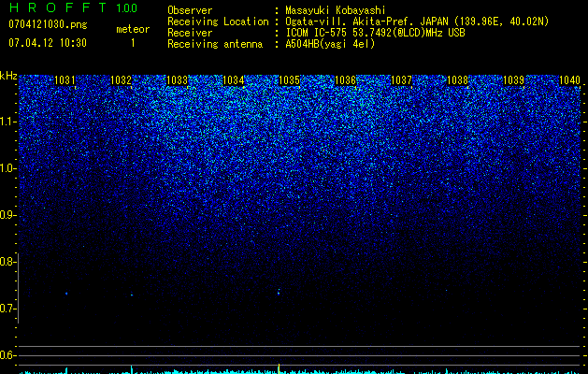Click the meteor echo dot below 1035
This screenshot has width=588, height=374.
pyautogui.click(x=279, y=293)
